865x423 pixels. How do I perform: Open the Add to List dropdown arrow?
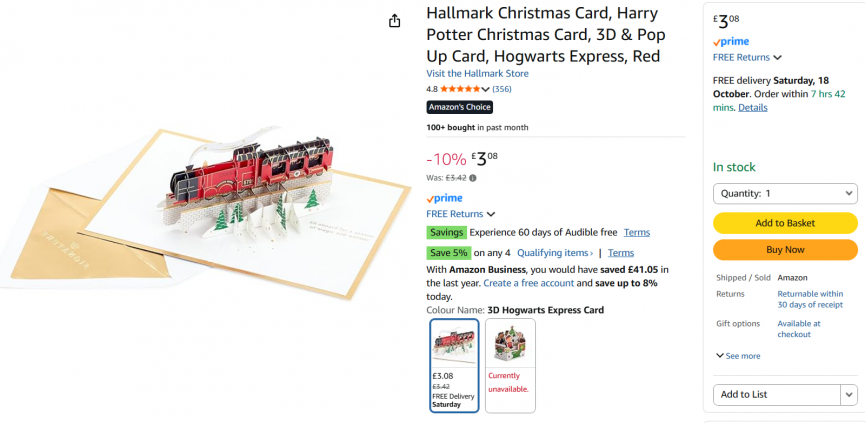pos(848,394)
